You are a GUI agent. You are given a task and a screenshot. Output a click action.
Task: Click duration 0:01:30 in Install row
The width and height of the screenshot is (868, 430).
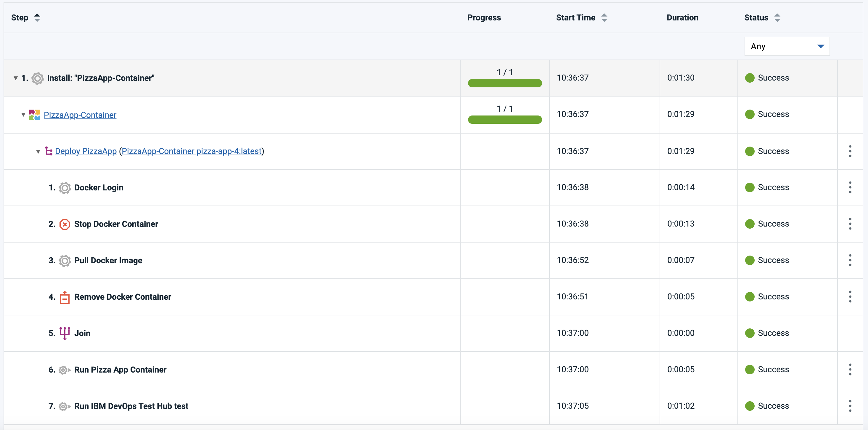pos(681,78)
